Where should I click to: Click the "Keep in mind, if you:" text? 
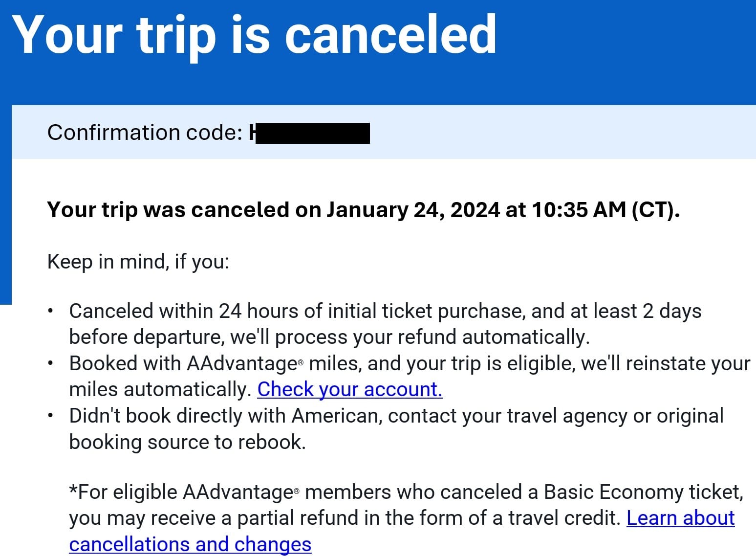pos(138,262)
